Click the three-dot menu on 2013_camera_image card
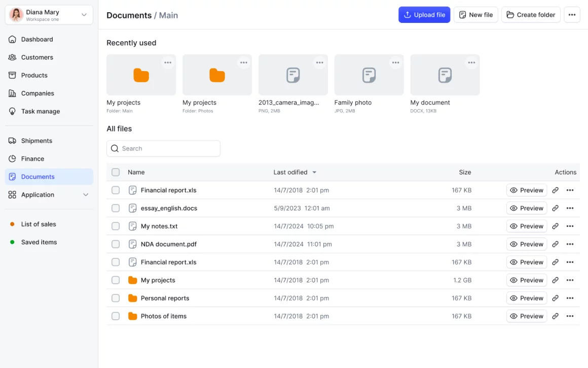The image size is (588, 368). coord(319,63)
